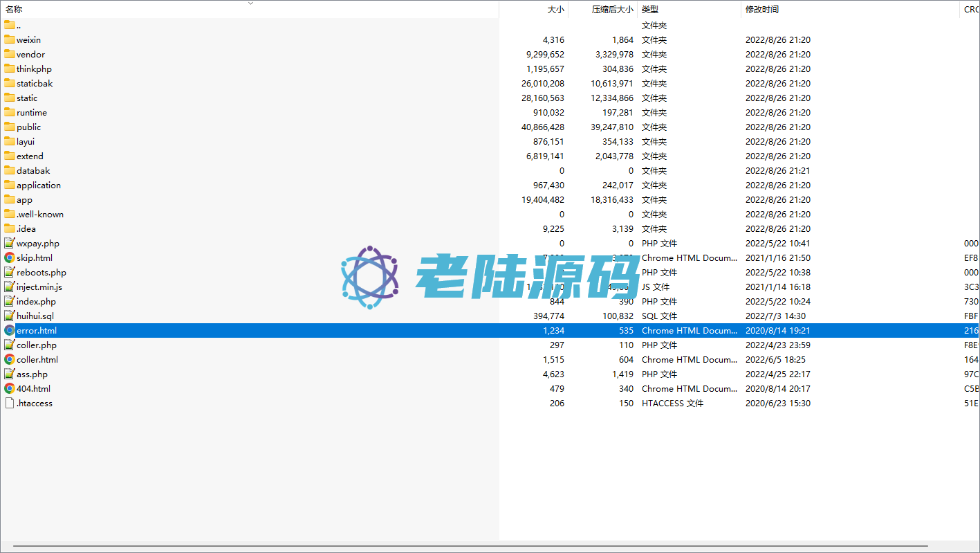Select the highlighted error.html file
Screen dimensions: 980x553
coord(37,330)
